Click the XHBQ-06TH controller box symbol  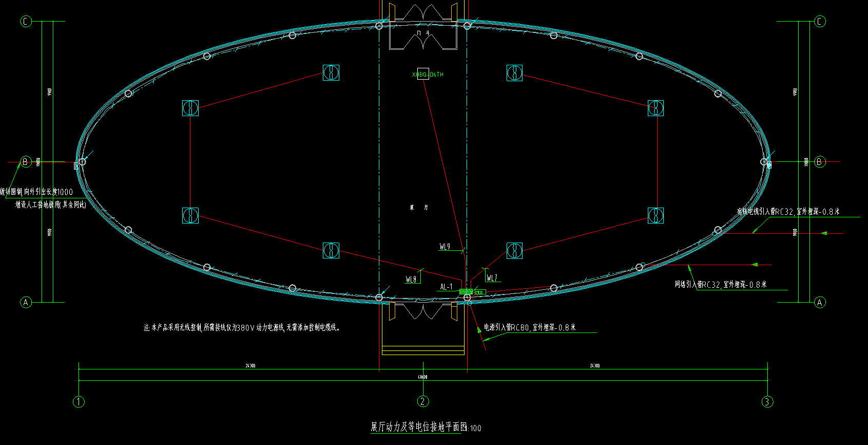tap(423, 73)
